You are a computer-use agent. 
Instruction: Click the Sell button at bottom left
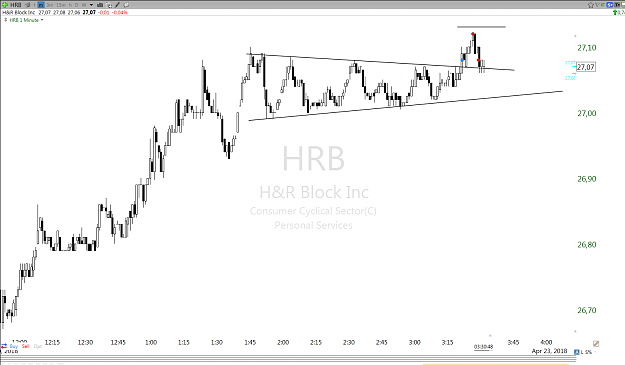(26, 346)
